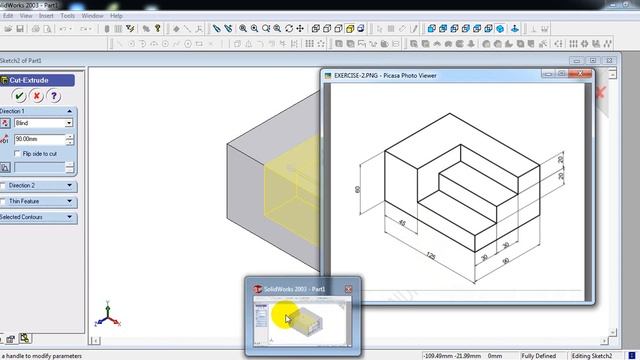Increase depth with the up stepper arrow
The image size is (640, 360).
[69, 137]
